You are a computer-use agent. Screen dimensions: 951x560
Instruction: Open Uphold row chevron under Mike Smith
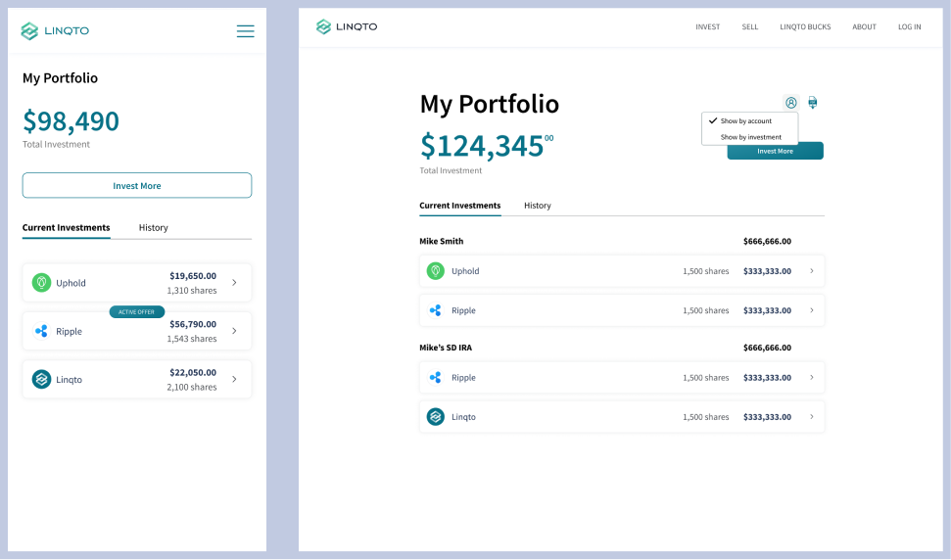click(812, 271)
